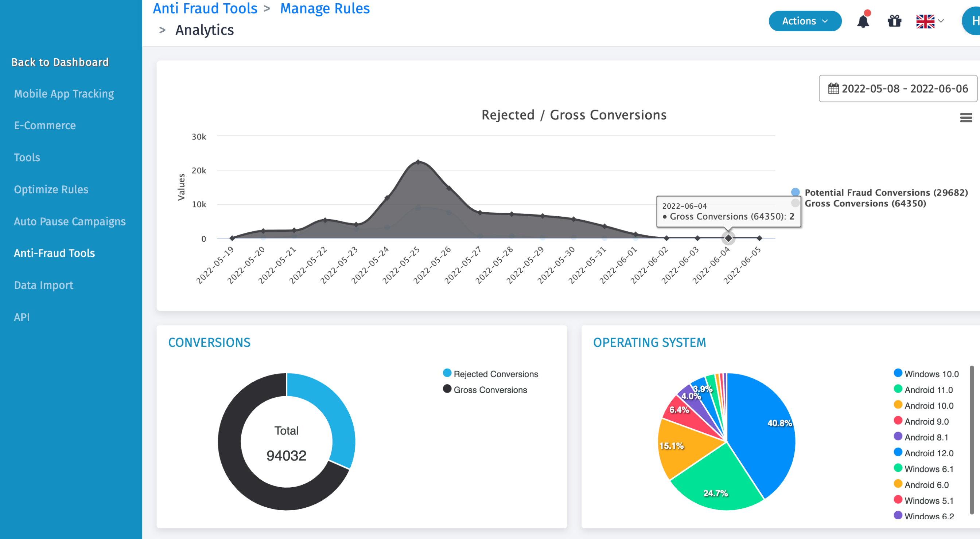
Task: Toggle Rejected Conversions donut legend item
Action: click(x=495, y=374)
